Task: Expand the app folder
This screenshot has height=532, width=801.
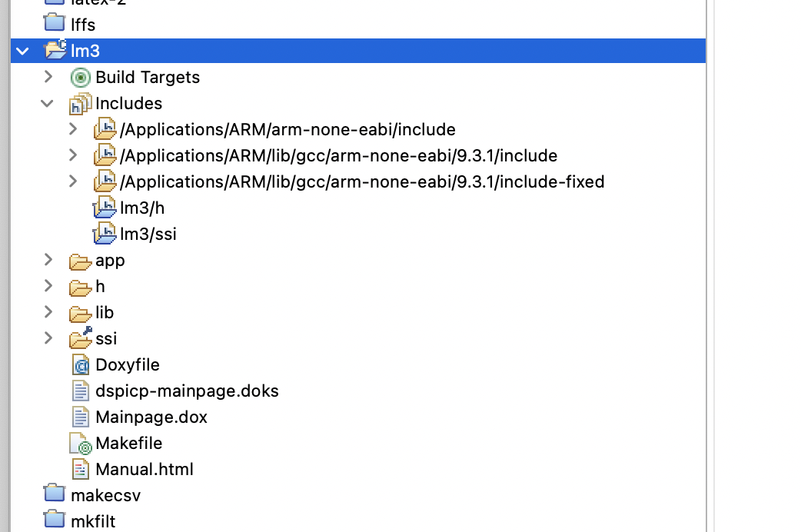Action: coord(48,260)
